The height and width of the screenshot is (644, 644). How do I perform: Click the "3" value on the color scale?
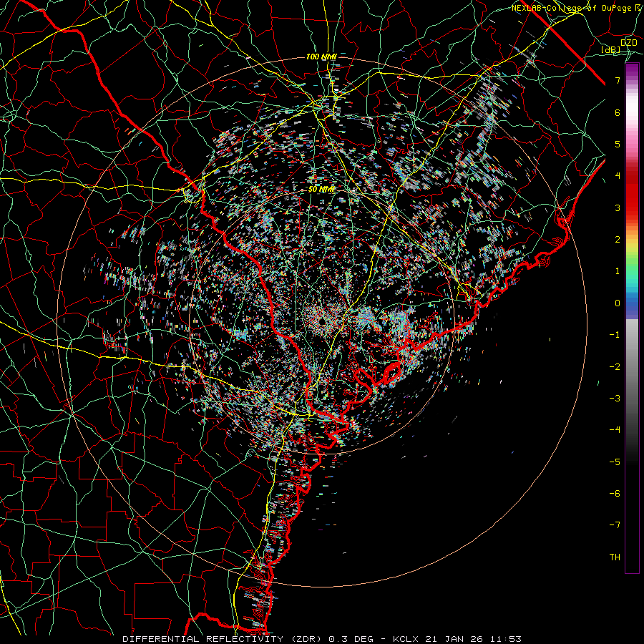coord(618,208)
